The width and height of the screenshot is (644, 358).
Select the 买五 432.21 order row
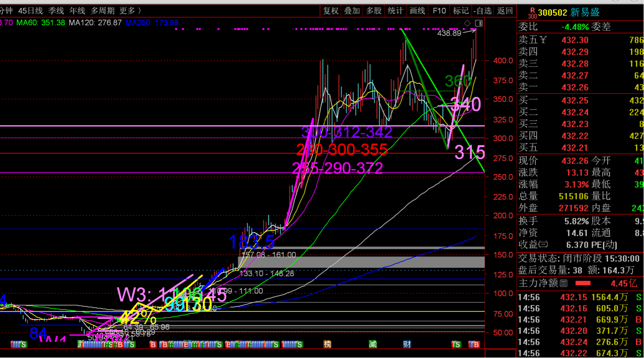point(581,148)
